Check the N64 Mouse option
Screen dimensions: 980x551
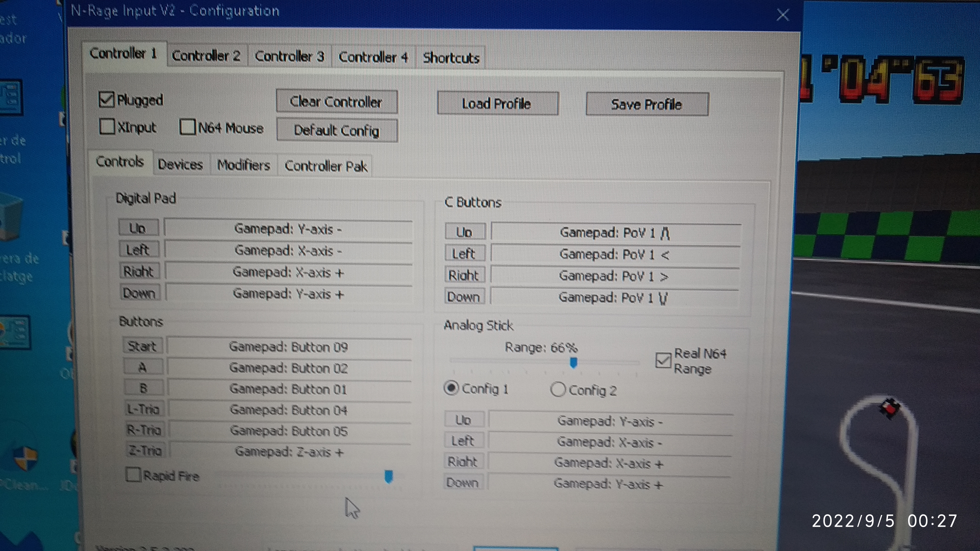[x=188, y=127]
